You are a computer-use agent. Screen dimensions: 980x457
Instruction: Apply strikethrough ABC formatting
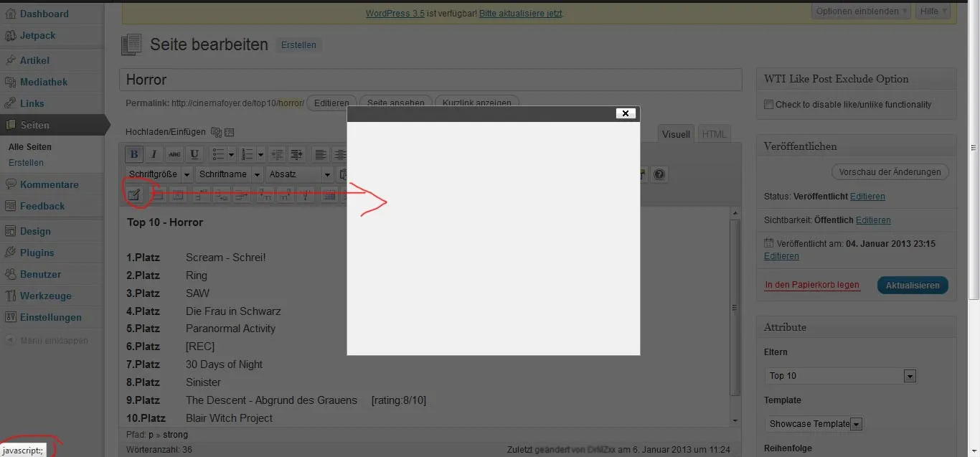(x=174, y=154)
